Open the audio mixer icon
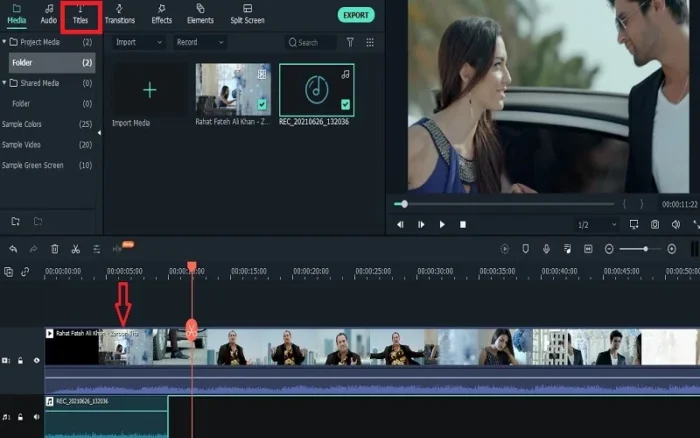The image size is (700, 438). coord(567,249)
